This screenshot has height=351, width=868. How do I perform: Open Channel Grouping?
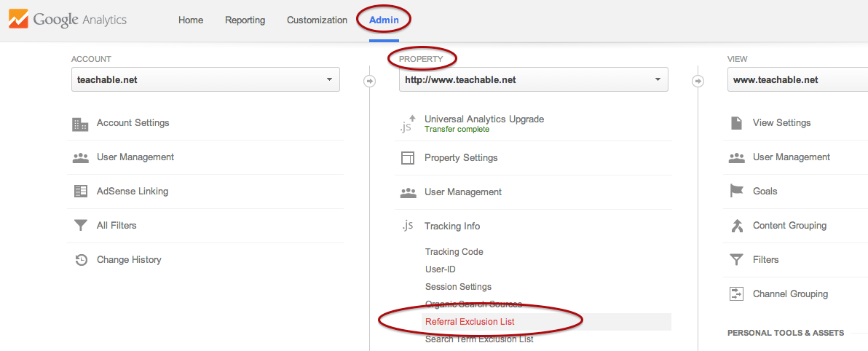pyautogui.click(x=791, y=294)
